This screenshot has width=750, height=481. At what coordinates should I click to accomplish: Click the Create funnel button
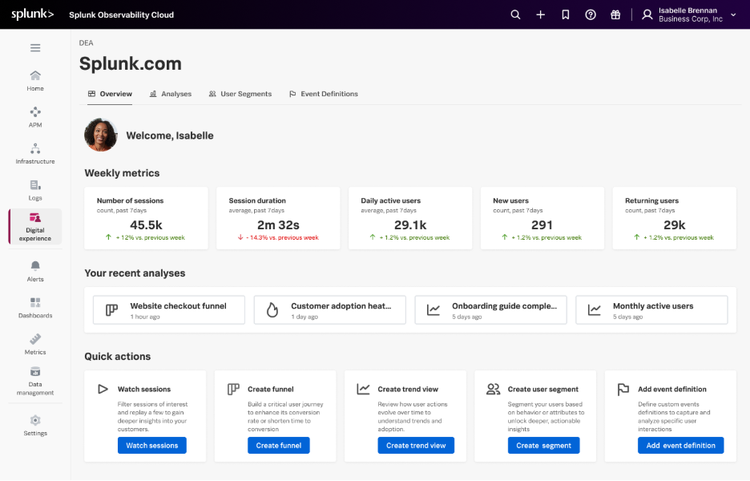279,445
